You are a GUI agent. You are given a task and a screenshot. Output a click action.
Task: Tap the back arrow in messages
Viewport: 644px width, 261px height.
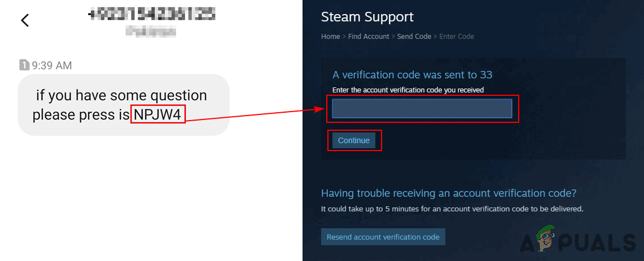(25, 20)
